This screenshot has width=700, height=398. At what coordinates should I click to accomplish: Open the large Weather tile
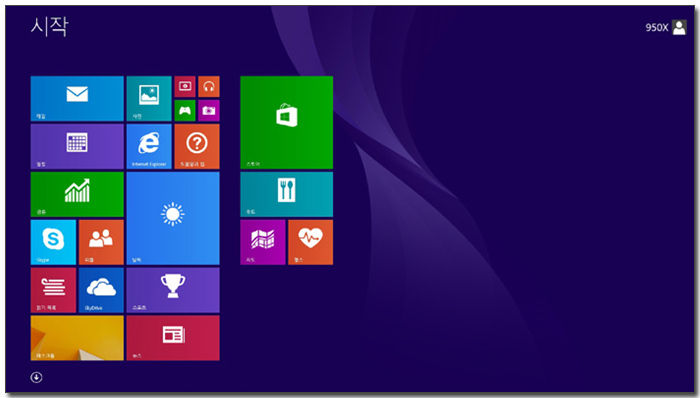click(173, 218)
